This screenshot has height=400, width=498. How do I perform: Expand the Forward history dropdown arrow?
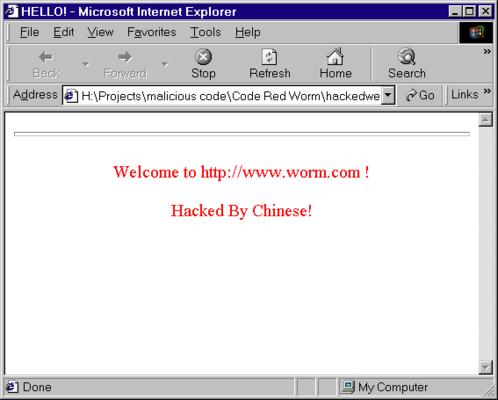(165, 64)
